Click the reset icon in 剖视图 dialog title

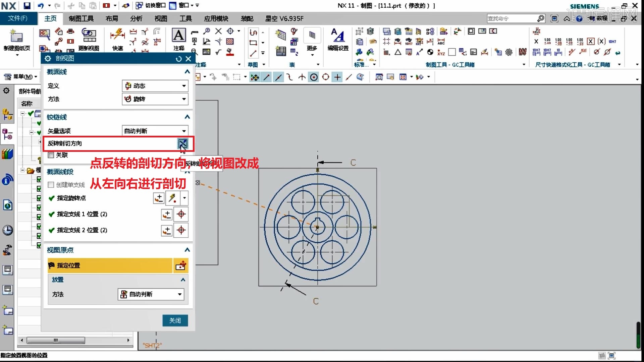pos(179,59)
